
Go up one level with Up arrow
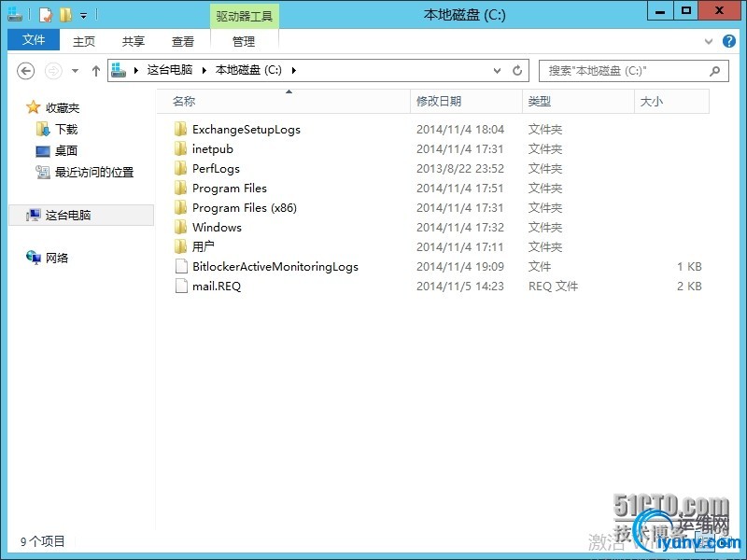[x=96, y=71]
